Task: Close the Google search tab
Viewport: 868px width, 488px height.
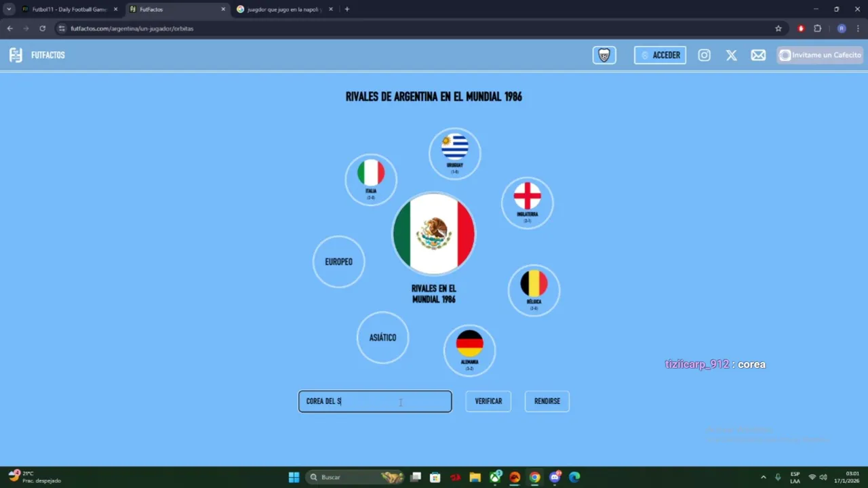Action: [x=331, y=9]
